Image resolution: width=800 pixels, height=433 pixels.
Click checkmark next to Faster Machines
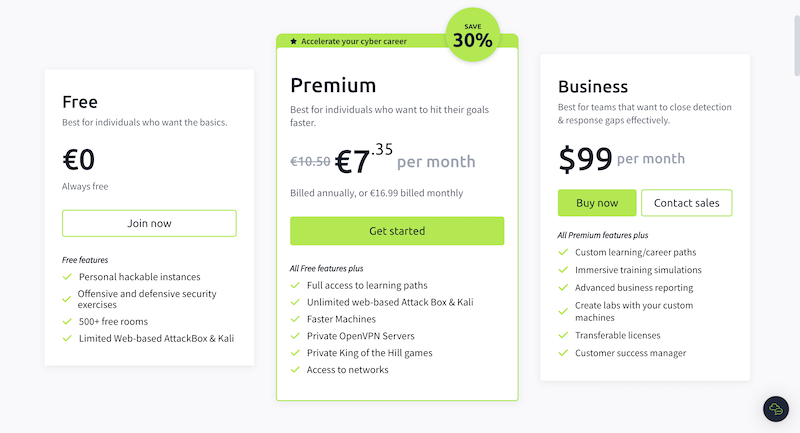coord(295,319)
